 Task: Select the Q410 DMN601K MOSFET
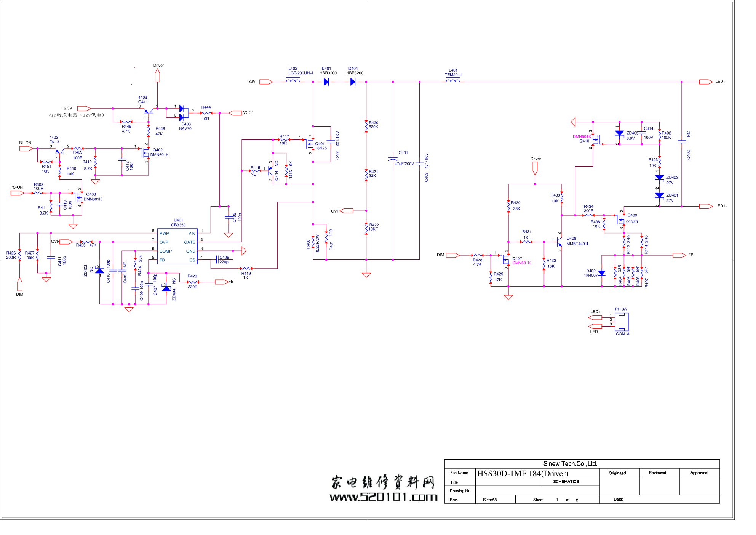coord(596,140)
